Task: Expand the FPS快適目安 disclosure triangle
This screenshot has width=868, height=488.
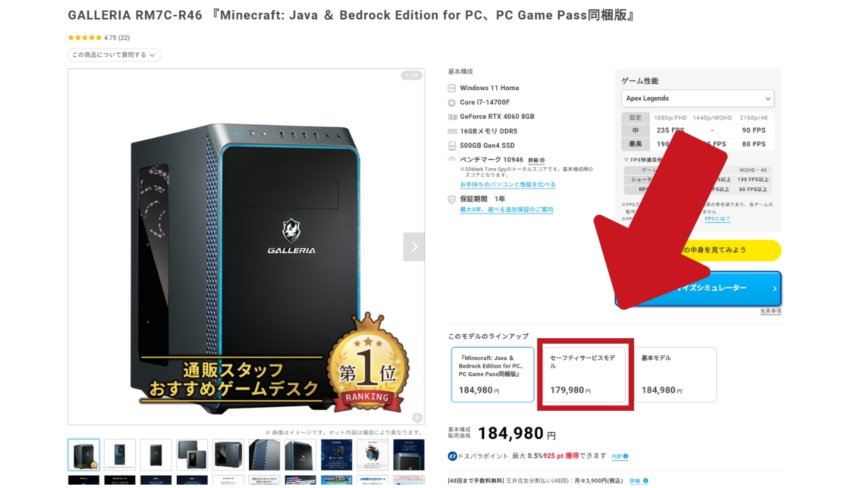Action: (x=627, y=160)
